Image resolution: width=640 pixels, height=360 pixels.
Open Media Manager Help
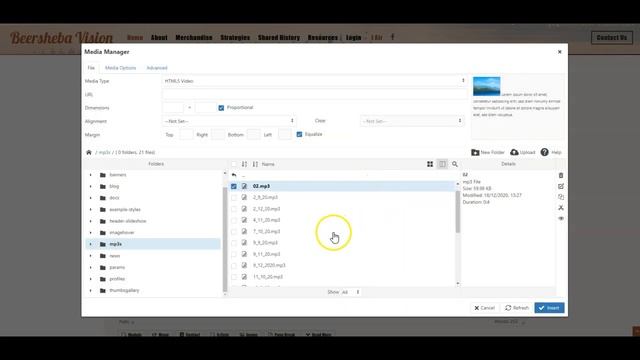click(551, 152)
